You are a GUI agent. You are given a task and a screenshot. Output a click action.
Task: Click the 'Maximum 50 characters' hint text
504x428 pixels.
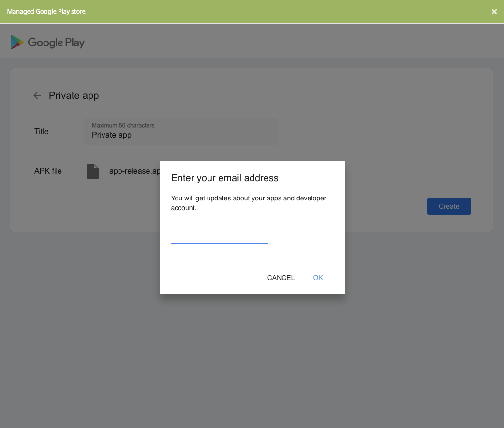coord(123,125)
